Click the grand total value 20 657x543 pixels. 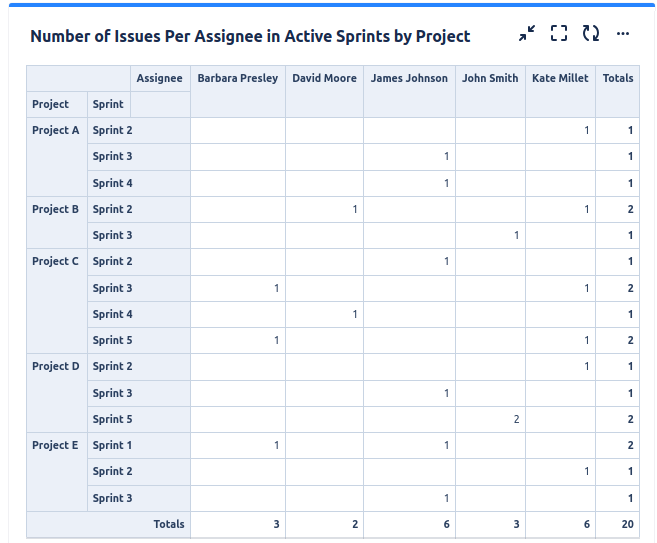tap(627, 524)
